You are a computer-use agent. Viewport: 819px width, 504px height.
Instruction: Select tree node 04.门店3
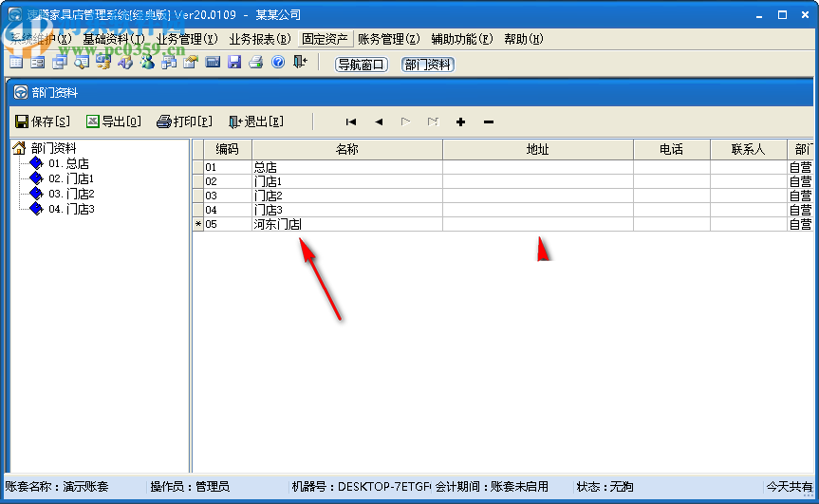click(71, 209)
